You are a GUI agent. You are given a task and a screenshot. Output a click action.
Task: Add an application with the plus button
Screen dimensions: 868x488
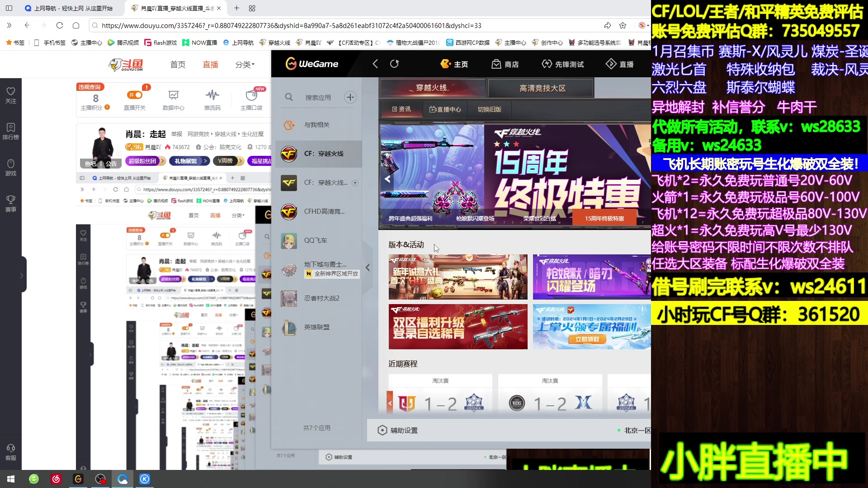[x=350, y=97]
